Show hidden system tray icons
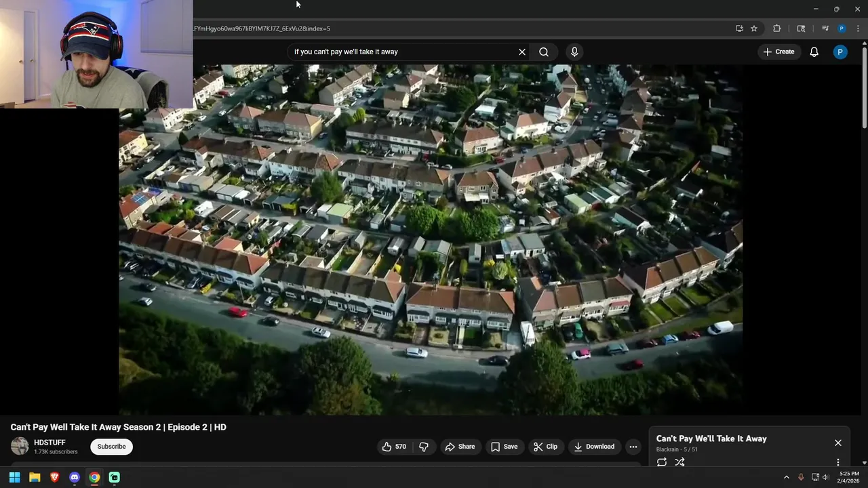 pos(787,477)
